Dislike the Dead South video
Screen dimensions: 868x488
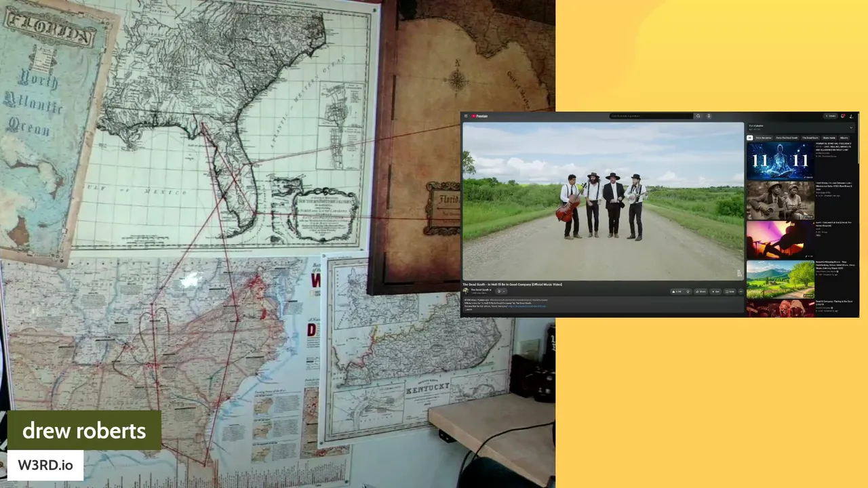(x=688, y=291)
